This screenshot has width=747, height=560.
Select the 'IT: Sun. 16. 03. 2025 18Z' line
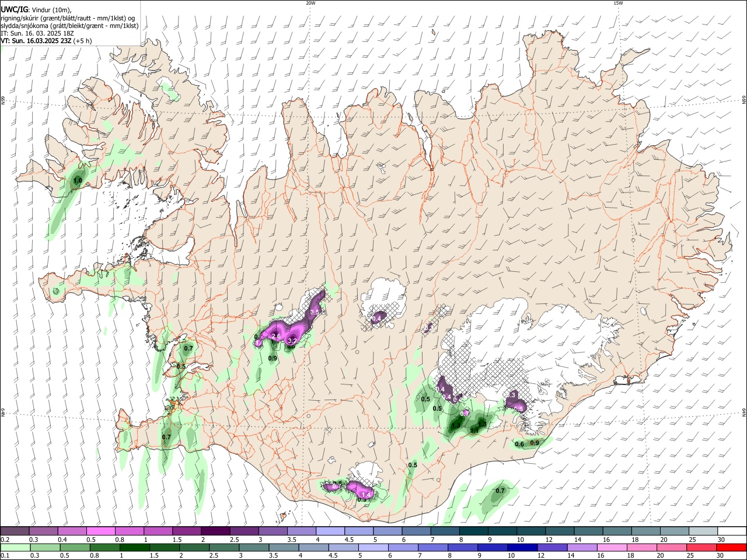pos(37,33)
